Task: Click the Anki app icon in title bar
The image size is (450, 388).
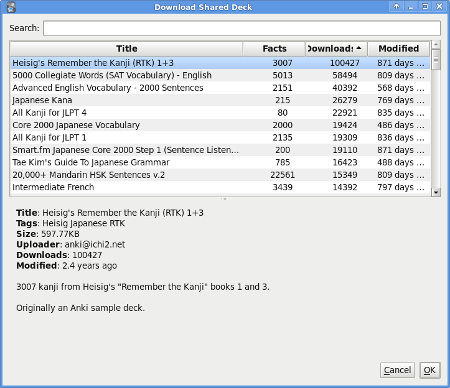Action: pyautogui.click(x=11, y=7)
